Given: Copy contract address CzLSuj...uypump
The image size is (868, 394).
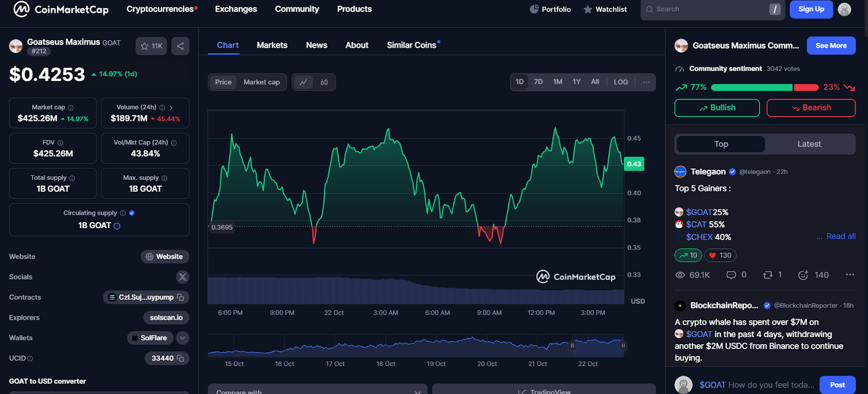Looking at the screenshot, I should (181, 297).
